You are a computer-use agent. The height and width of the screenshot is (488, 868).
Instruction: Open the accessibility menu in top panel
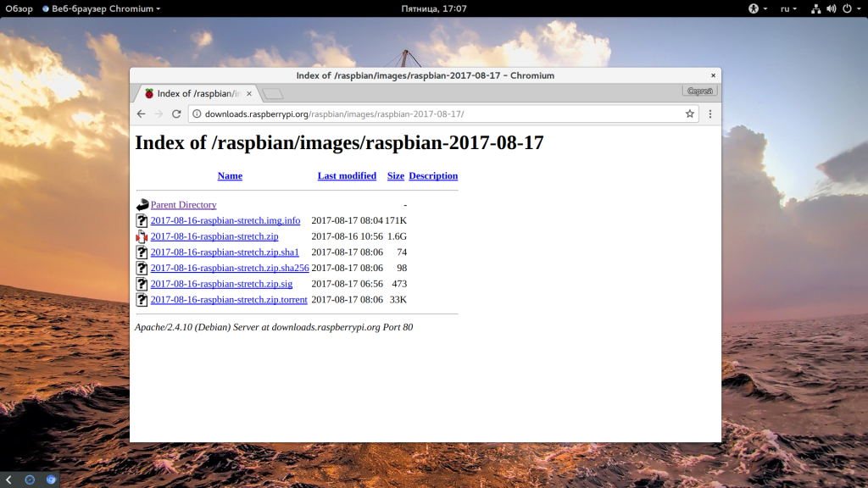[x=753, y=8]
